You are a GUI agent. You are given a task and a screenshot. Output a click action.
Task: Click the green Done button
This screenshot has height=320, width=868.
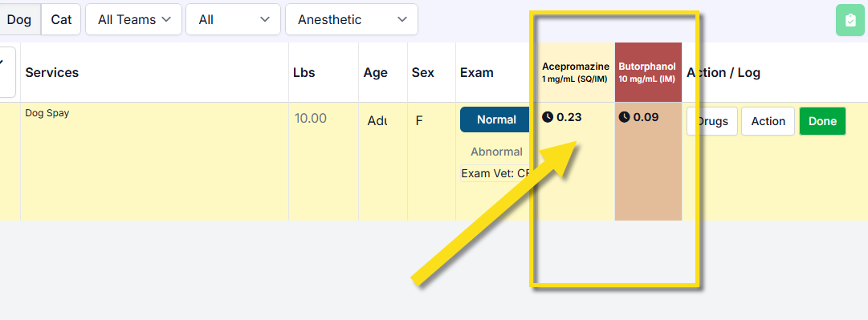pyautogui.click(x=822, y=121)
